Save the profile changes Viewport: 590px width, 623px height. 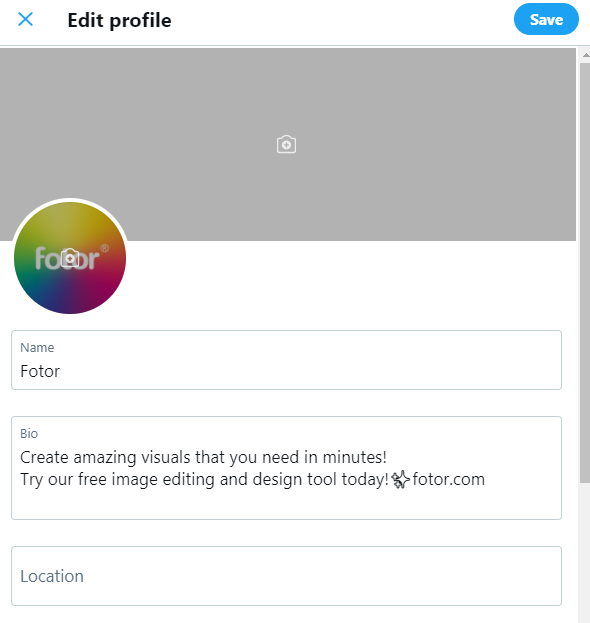(546, 19)
